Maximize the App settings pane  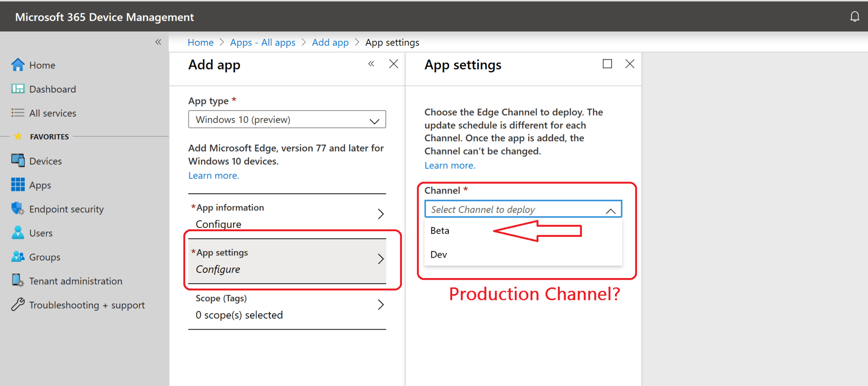(x=607, y=64)
